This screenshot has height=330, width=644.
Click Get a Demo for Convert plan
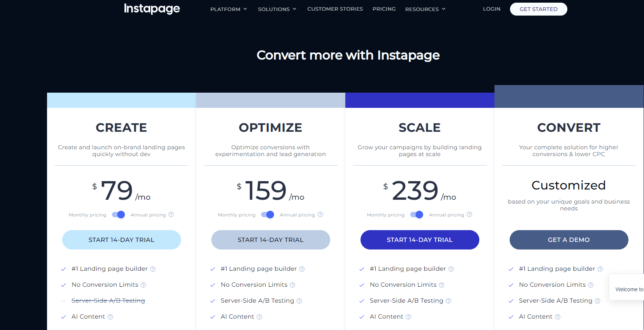(x=569, y=240)
